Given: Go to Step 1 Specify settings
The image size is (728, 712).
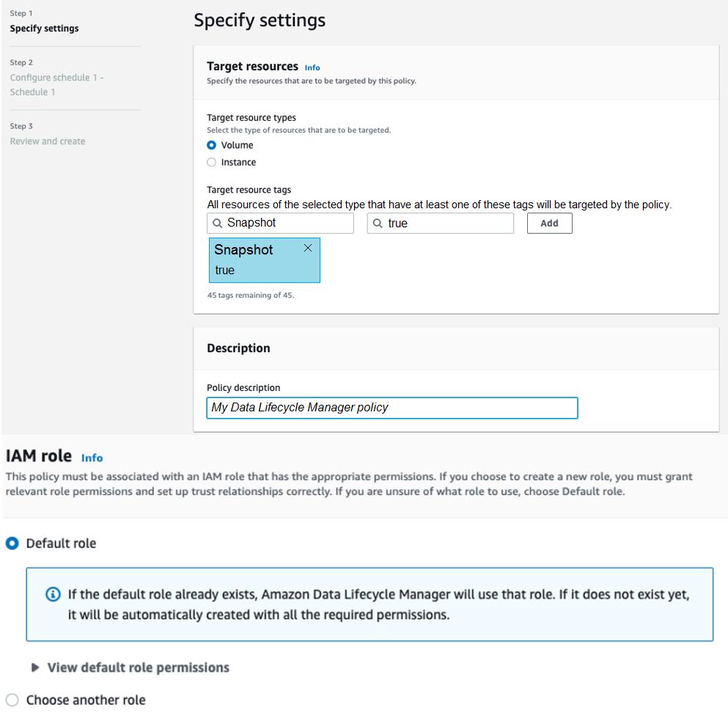Looking at the screenshot, I should click(44, 29).
